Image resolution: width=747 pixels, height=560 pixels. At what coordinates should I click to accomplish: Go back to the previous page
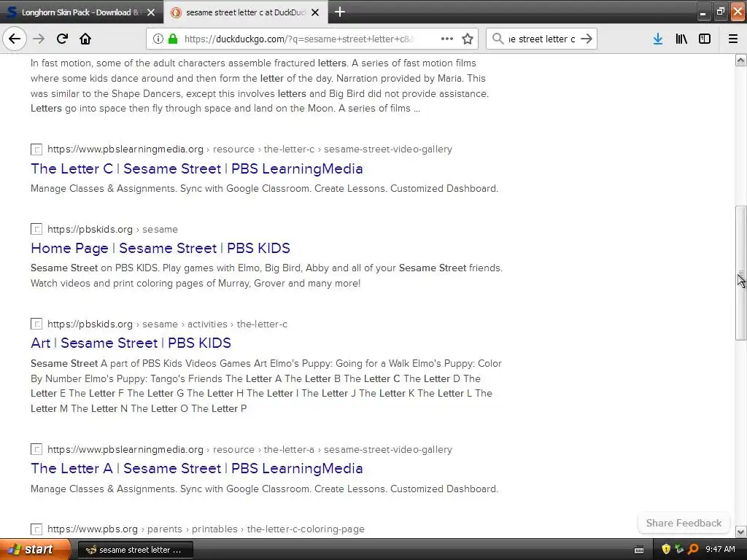(x=15, y=39)
